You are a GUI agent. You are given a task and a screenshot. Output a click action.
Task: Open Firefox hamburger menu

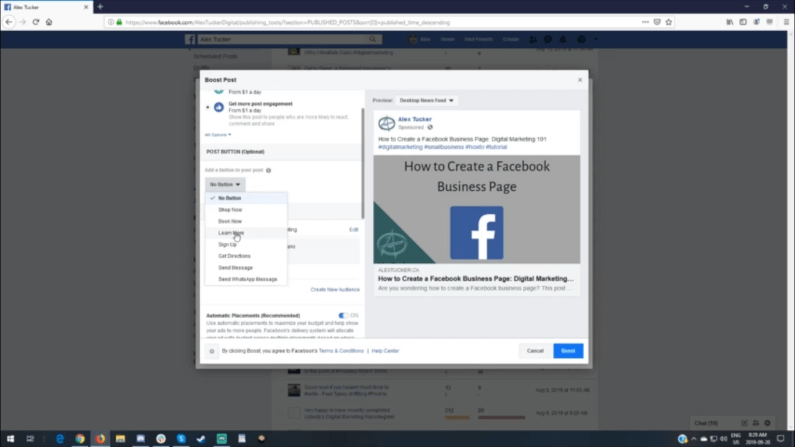786,22
